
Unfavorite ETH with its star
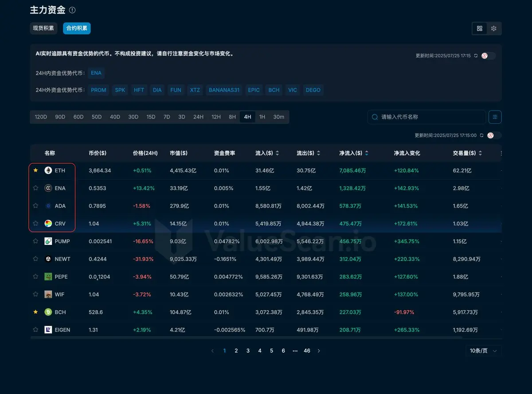point(35,170)
